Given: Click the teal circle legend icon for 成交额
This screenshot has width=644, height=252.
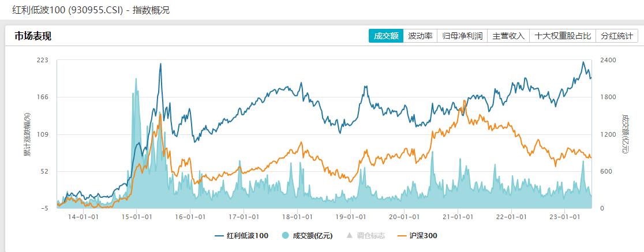Looking at the screenshot, I should pyautogui.click(x=285, y=236).
